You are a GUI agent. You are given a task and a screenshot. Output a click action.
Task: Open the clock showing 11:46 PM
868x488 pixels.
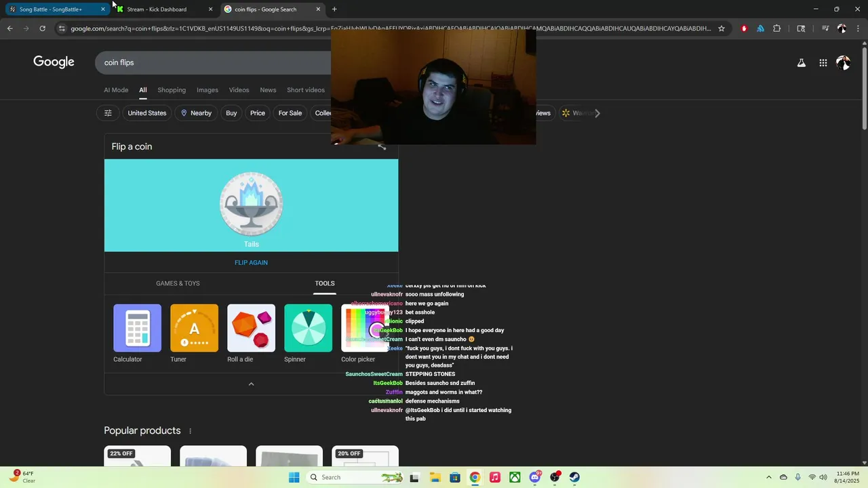tap(848, 477)
